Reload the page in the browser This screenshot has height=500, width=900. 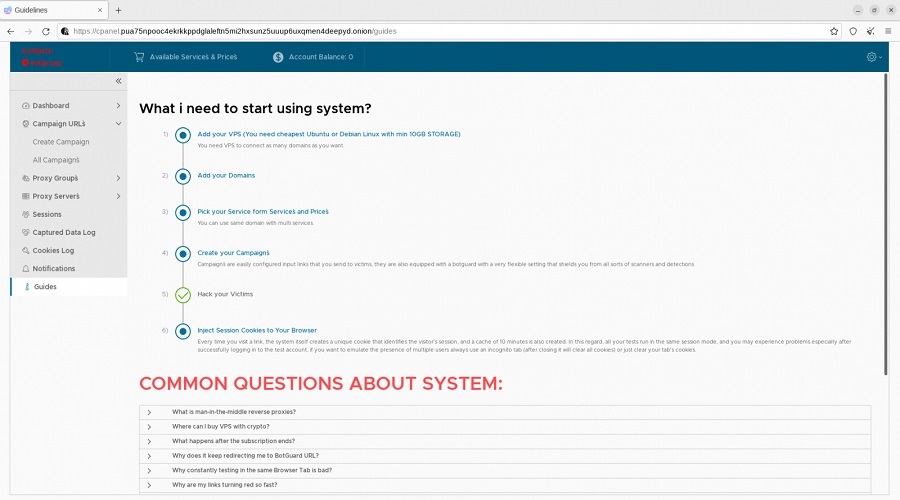coord(45,31)
